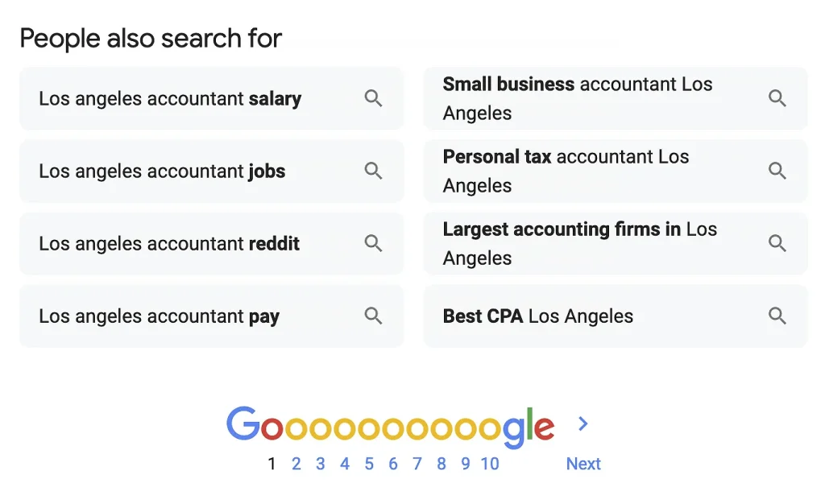
Task: Click magnifier icon next to 'accountant jobs'
Action: pyautogui.click(x=373, y=171)
